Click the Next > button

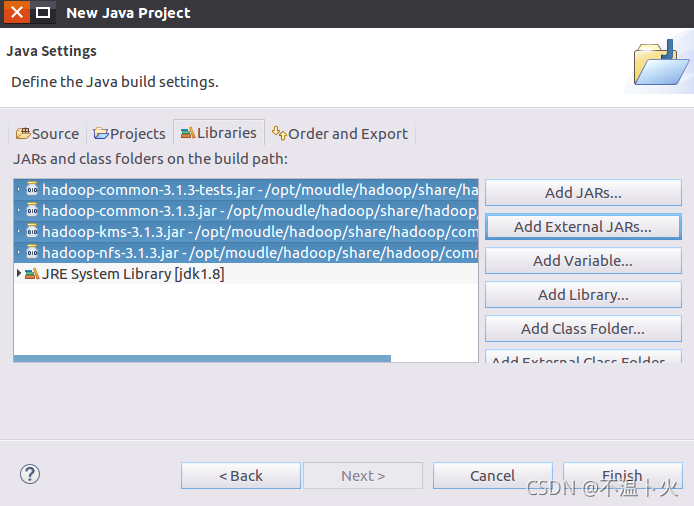pyautogui.click(x=363, y=476)
